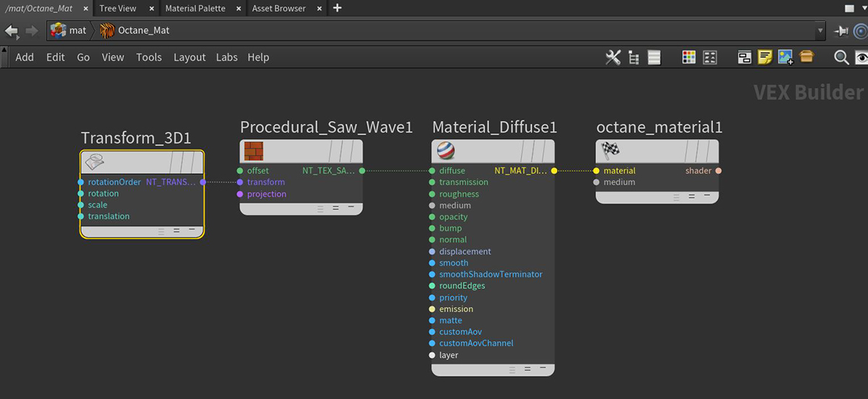The image size is (868, 399).
Task: Click the back navigation arrow
Action: tap(12, 30)
